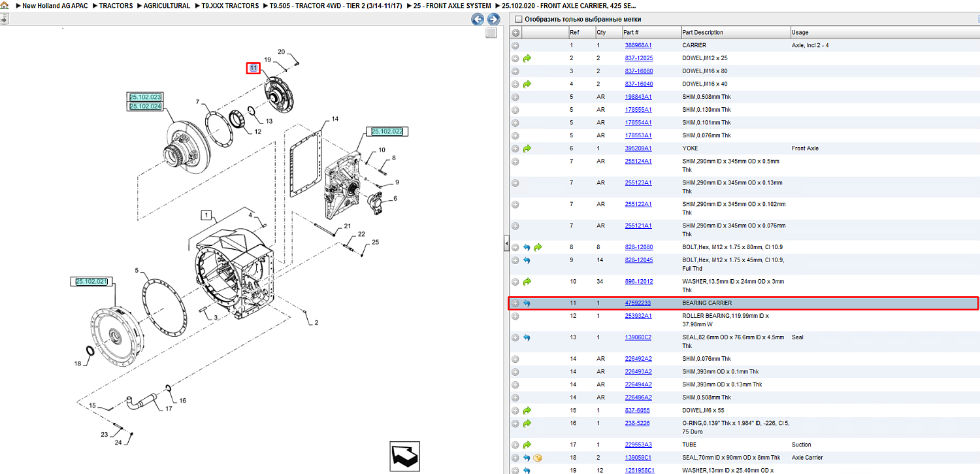Screen dimensions: 980x474
Task: Open diagram reference label 25.102.022
Action: tap(387, 131)
